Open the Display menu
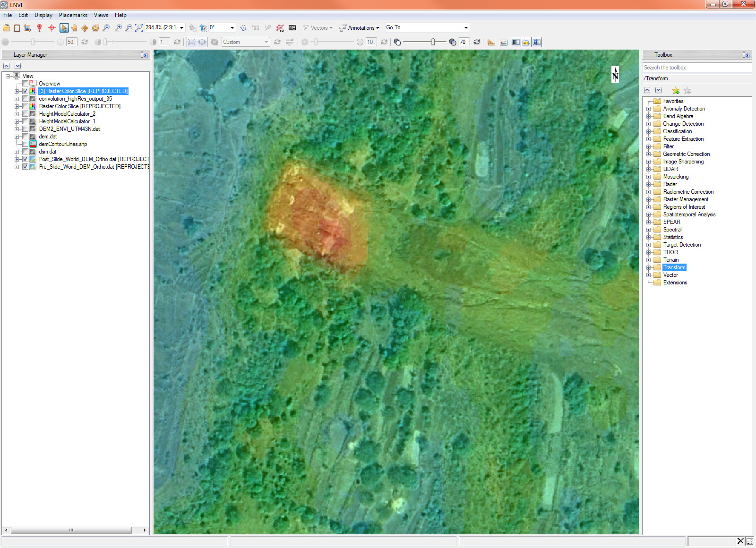756x548 pixels. coord(43,15)
